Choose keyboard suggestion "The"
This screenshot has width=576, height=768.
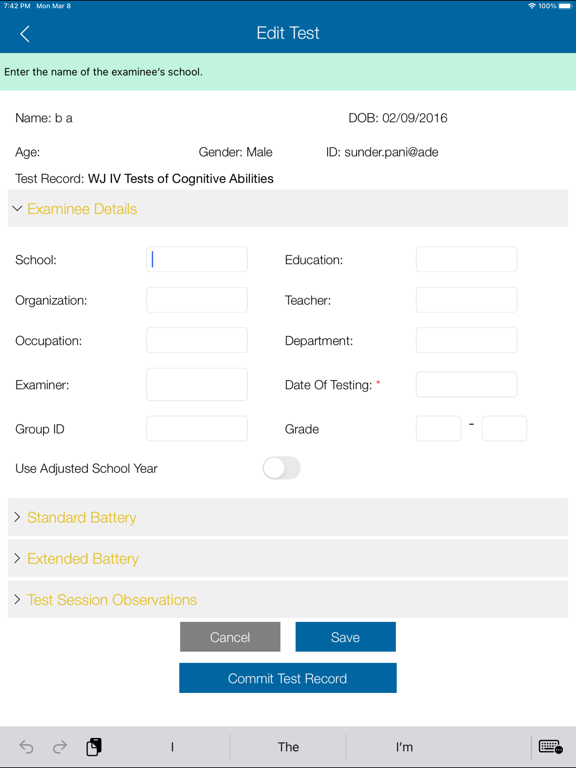click(288, 747)
